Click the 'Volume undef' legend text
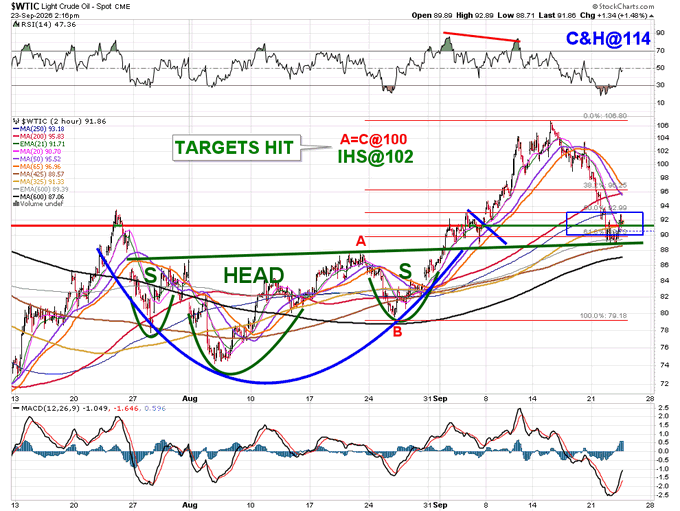 coord(42,203)
